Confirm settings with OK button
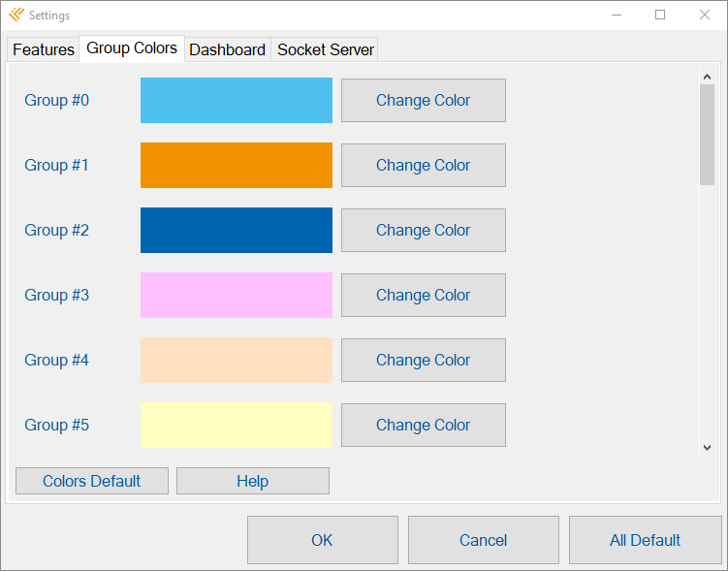This screenshot has width=728, height=571. 323,540
